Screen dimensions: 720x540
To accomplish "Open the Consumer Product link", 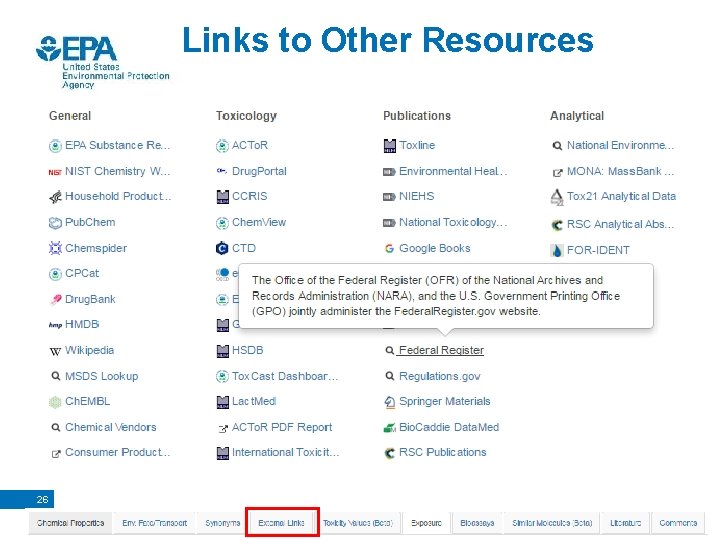I will (118, 452).
